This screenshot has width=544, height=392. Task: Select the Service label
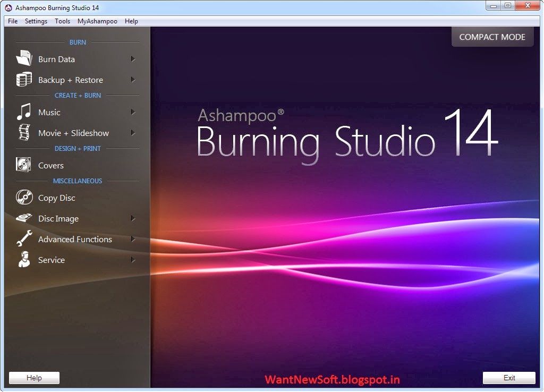click(52, 260)
